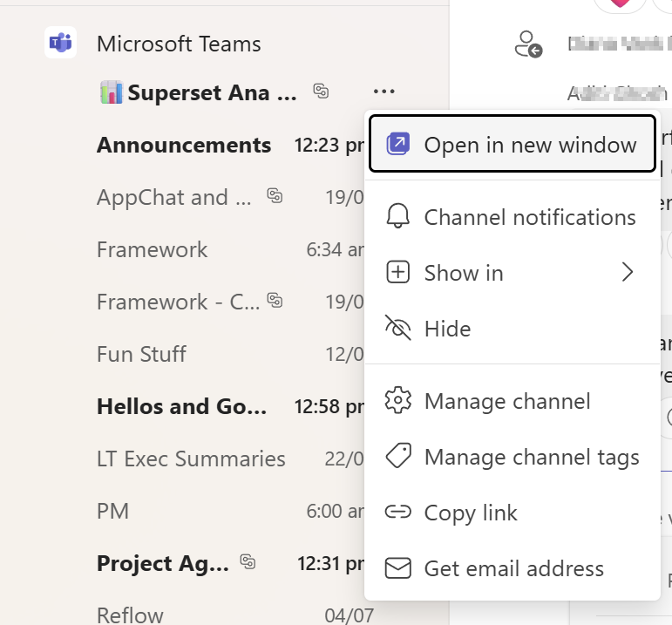Click the chain link icon for Copy link
This screenshot has width=672, height=625.
(x=398, y=512)
